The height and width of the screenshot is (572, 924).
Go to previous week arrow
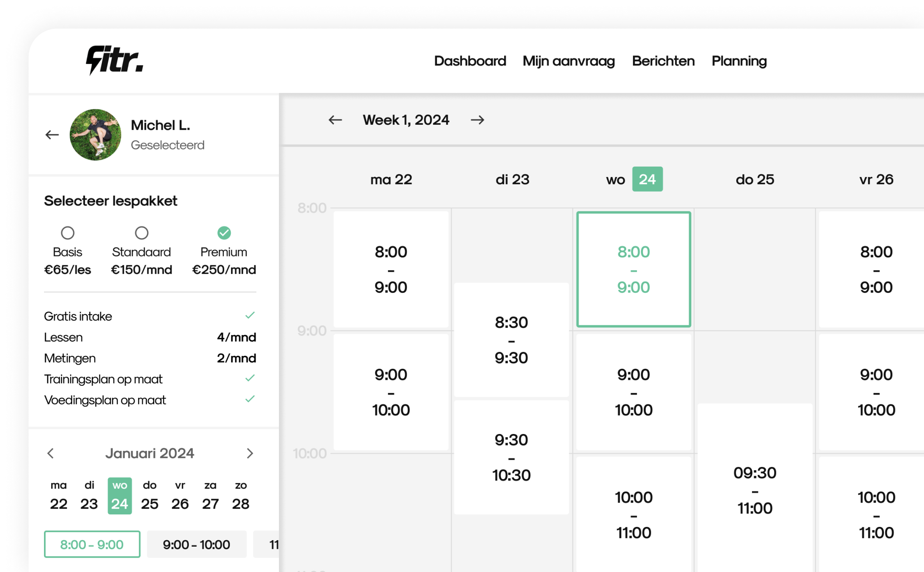[335, 120]
